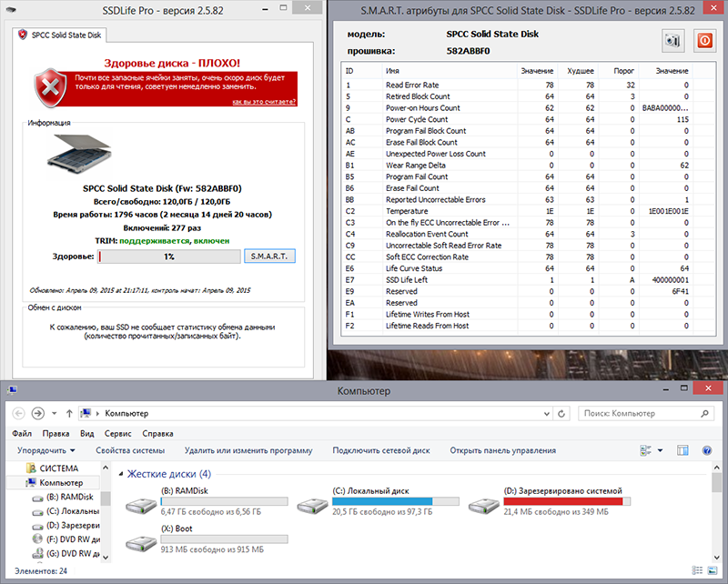Click the up-one-level arrow in Explorer
Viewport: 728px width, 584px height.
(70, 414)
